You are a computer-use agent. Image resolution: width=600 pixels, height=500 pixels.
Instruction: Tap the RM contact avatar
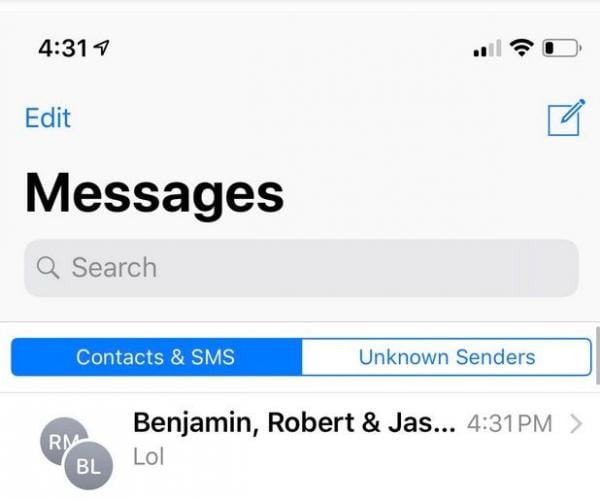tap(62, 440)
